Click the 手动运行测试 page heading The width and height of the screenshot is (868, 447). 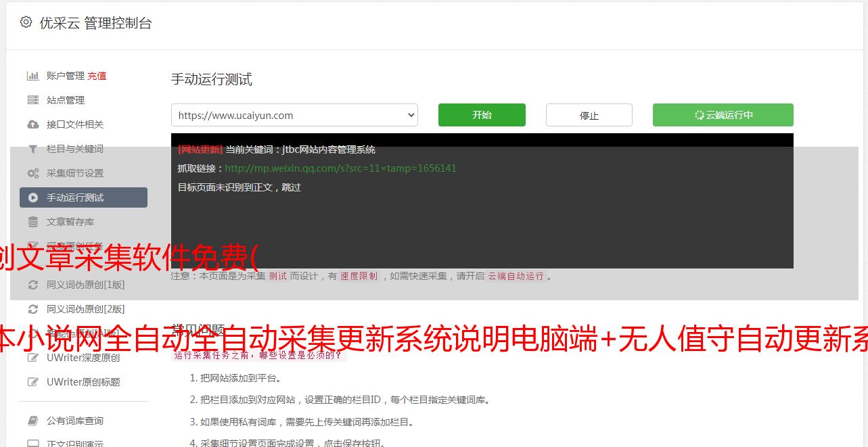[x=211, y=80]
